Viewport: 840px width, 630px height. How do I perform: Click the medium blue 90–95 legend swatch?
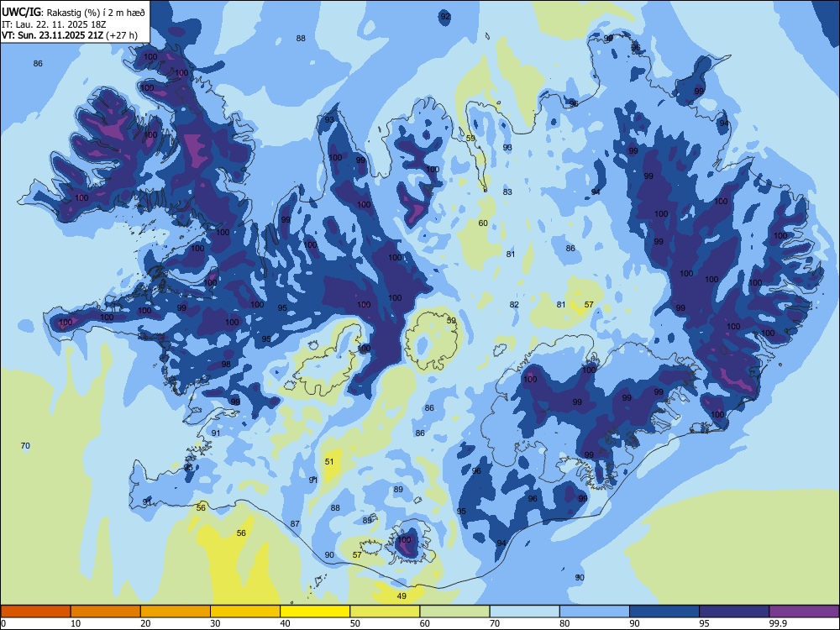(664, 612)
